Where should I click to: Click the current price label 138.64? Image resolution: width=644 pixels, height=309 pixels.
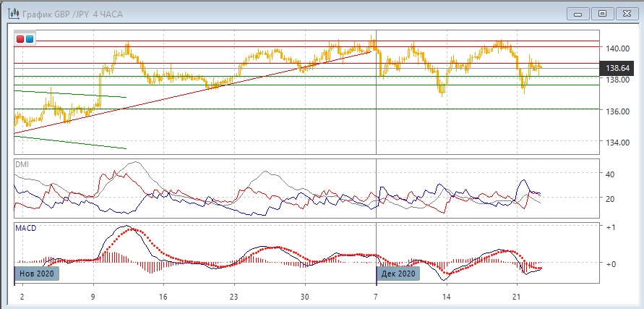click(x=618, y=68)
